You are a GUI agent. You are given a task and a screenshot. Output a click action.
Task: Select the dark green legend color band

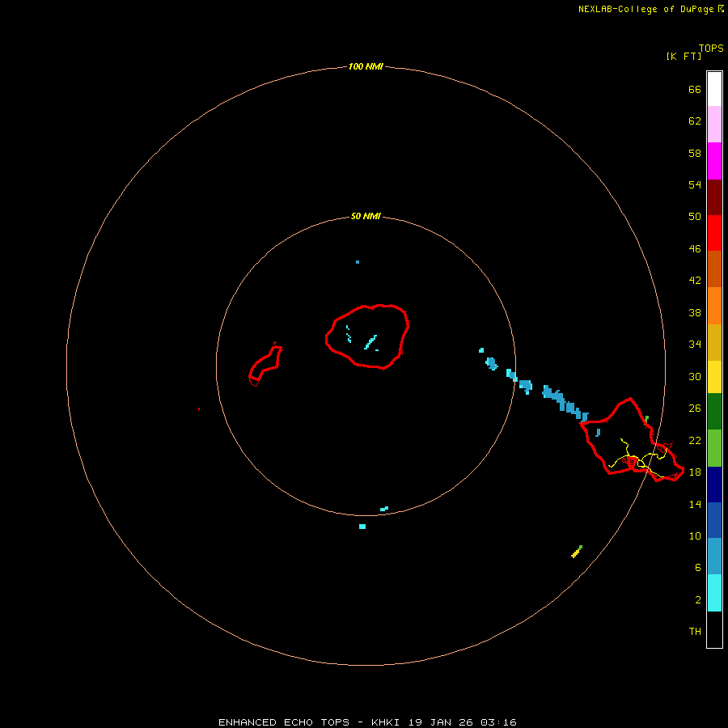pos(714,412)
